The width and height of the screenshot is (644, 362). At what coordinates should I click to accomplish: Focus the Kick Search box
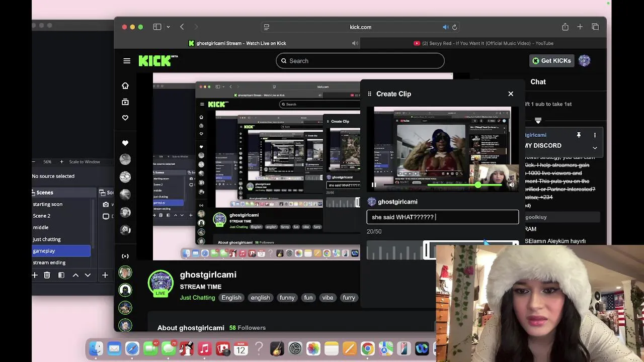point(360,61)
